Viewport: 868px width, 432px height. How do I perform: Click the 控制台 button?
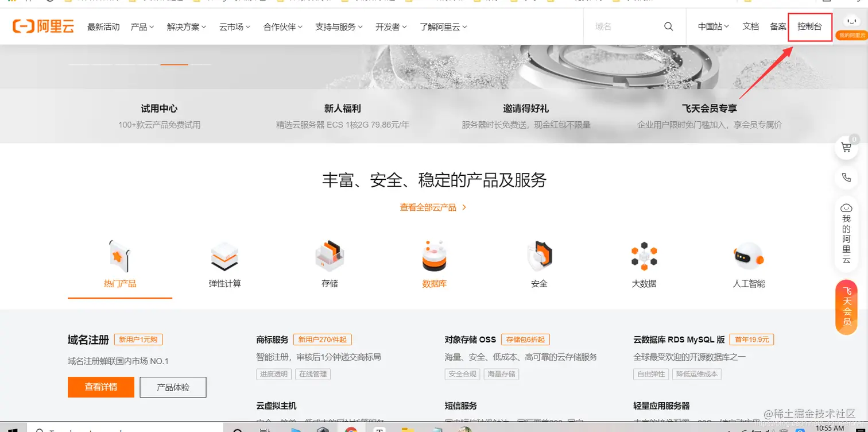click(x=809, y=26)
